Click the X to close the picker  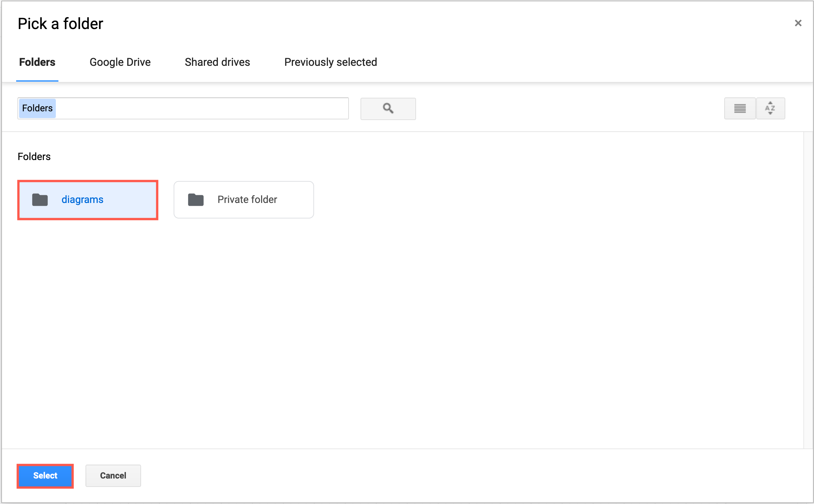(x=798, y=23)
